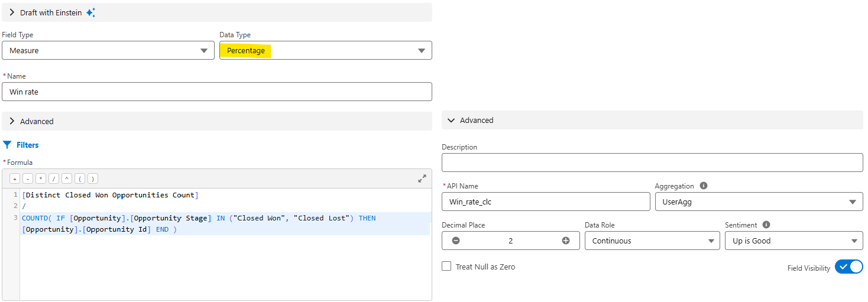Insert the caret exponent operator

point(67,178)
